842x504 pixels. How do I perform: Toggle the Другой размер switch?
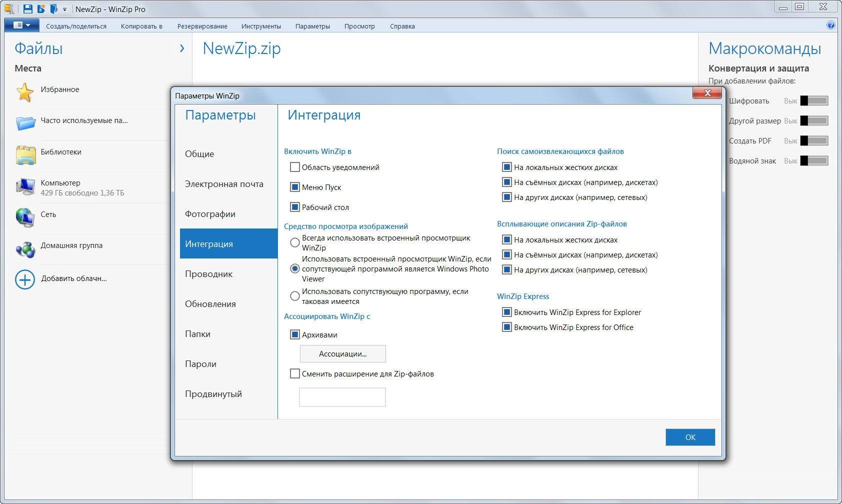point(814,120)
